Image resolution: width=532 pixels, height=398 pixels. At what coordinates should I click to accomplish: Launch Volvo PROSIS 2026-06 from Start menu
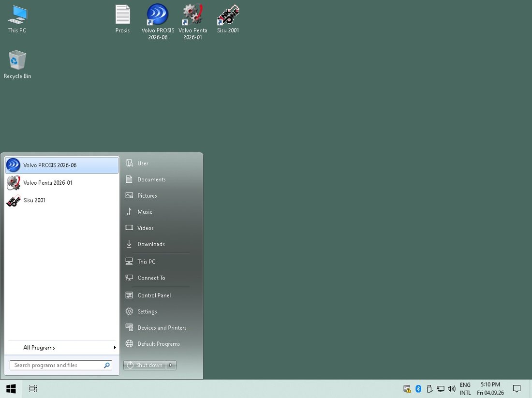[62, 165]
